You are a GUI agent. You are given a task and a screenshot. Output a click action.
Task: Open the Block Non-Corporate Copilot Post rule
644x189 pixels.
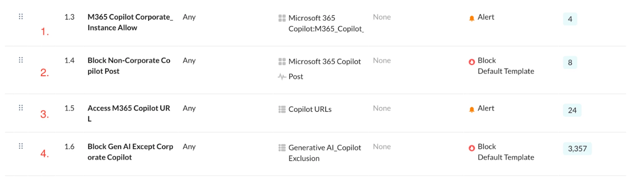129,66
